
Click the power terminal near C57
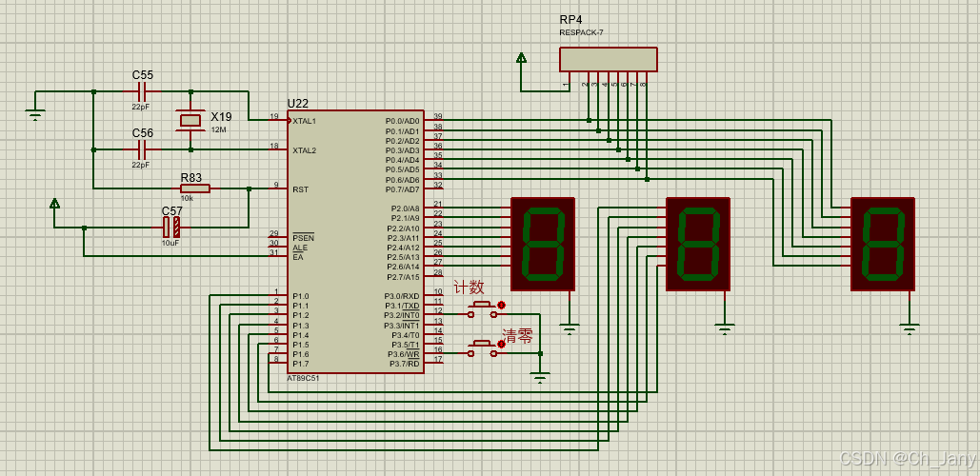pyautogui.click(x=54, y=205)
